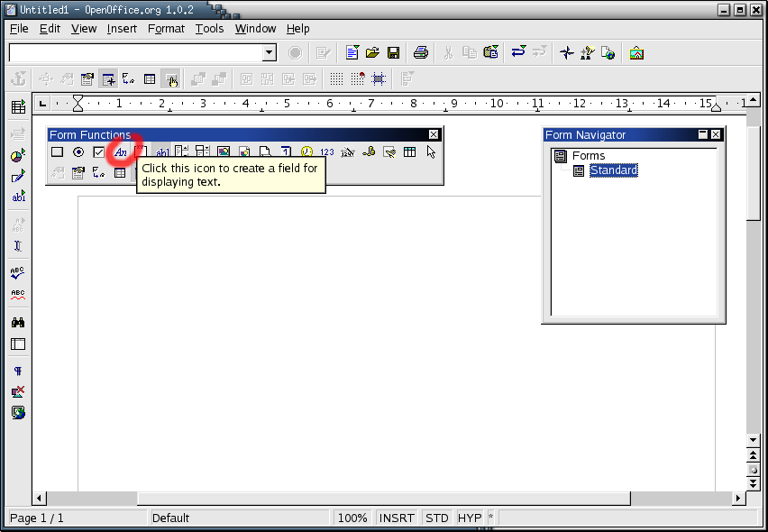Screen dimensions: 768x532
Task: Click Add Field in the Form Functions window
Action: [x=120, y=173]
